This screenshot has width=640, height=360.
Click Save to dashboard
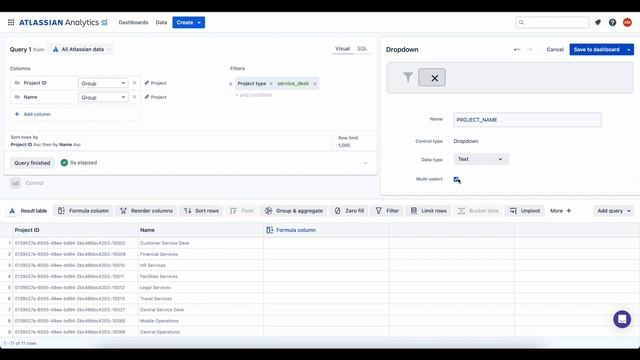click(x=597, y=50)
